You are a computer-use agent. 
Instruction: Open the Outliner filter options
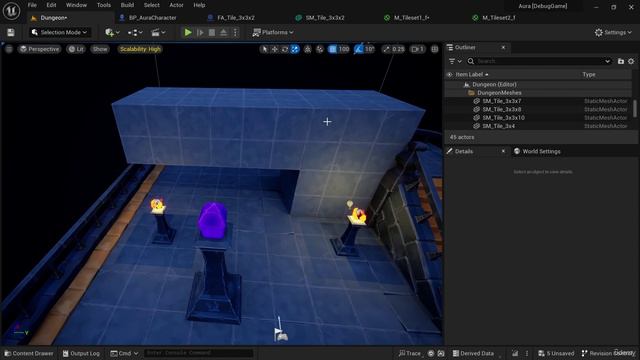click(455, 61)
